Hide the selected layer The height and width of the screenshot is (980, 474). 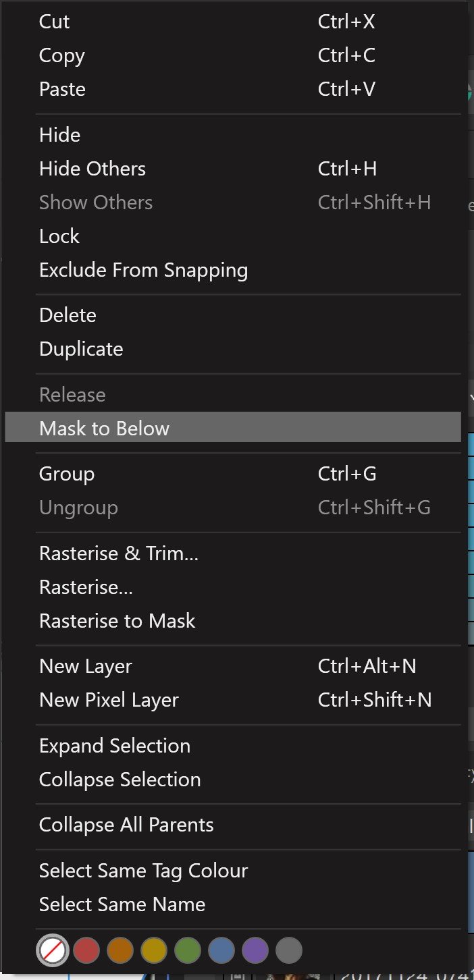point(233,135)
